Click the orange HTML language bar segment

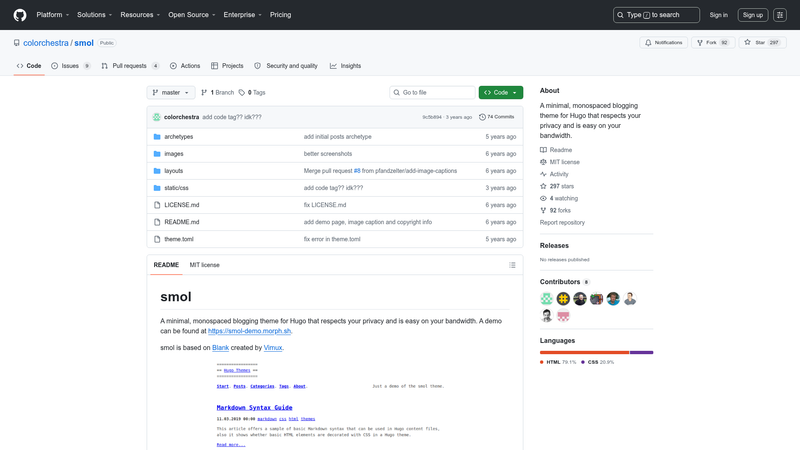pyautogui.click(x=585, y=352)
